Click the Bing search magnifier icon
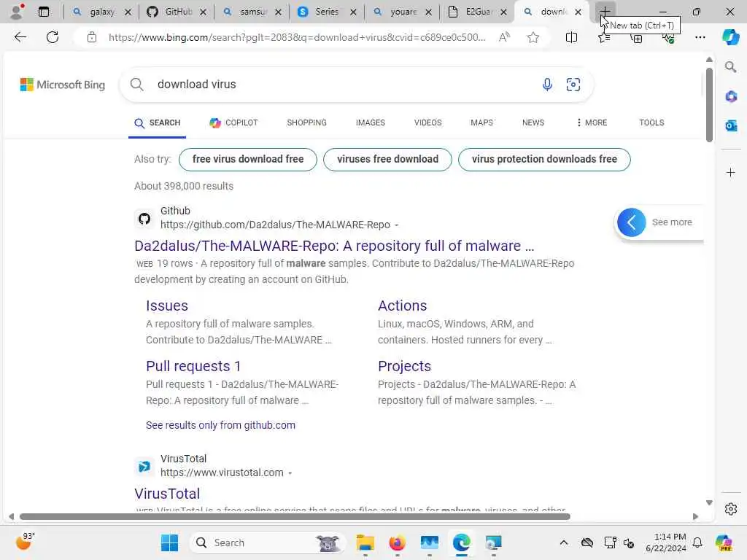The image size is (747, 560). tap(136, 85)
